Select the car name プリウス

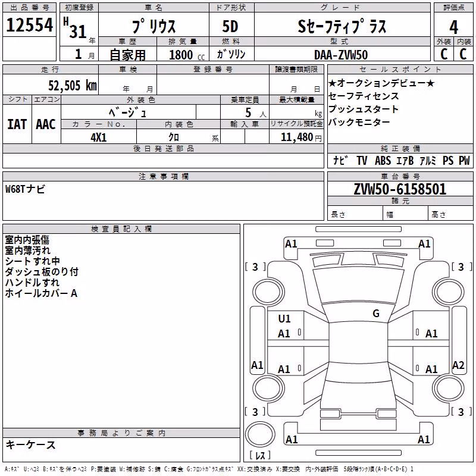click(154, 26)
